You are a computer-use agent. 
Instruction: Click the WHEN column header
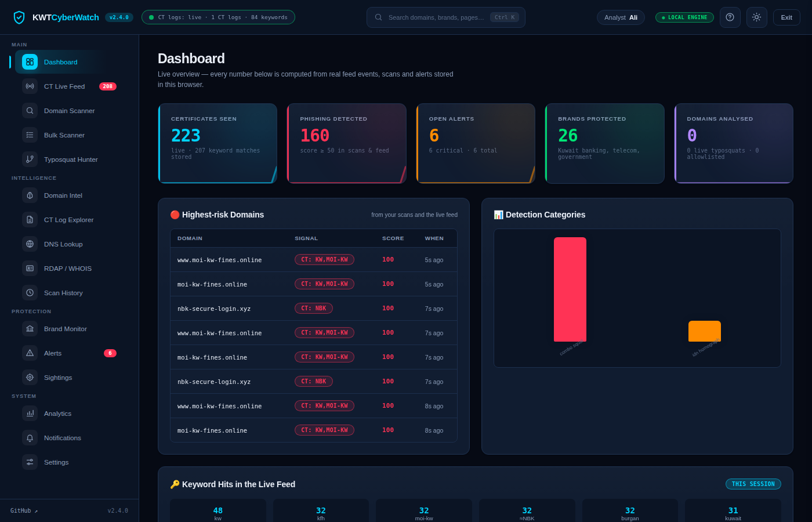pyautogui.click(x=434, y=238)
